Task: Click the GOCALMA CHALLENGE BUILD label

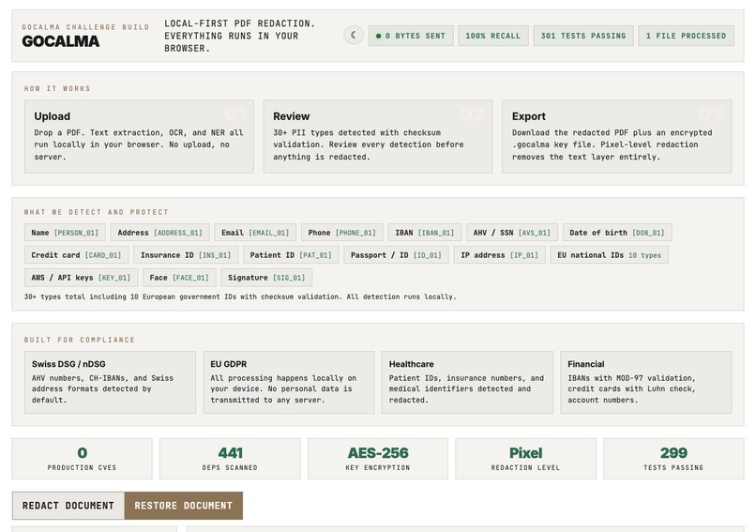Action: [x=85, y=27]
